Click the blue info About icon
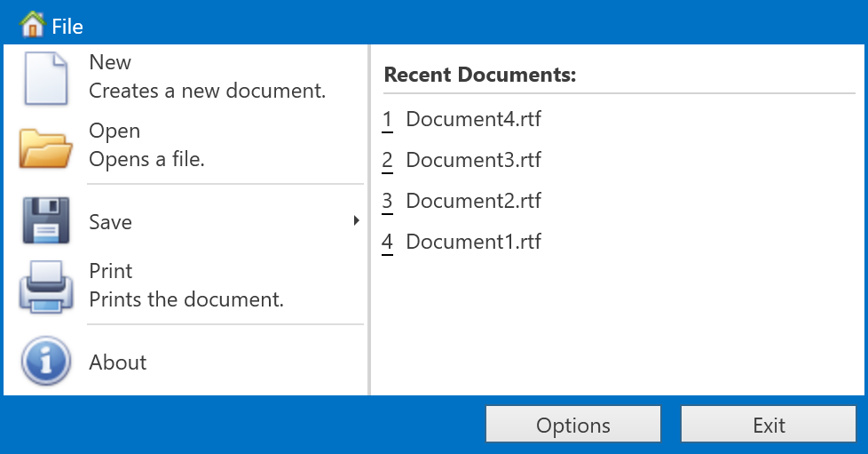Viewport: 868px width, 454px height. tap(45, 362)
